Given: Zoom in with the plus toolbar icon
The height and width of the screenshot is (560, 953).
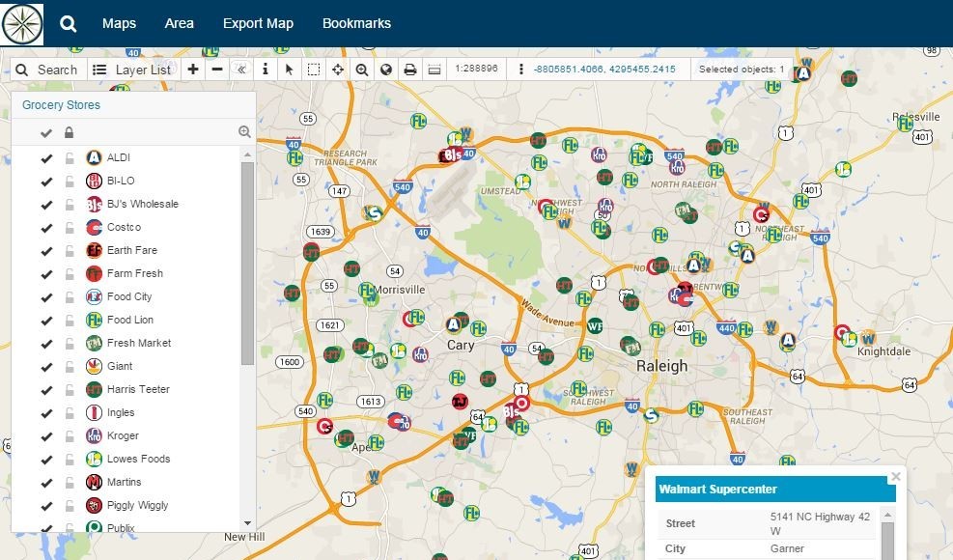Looking at the screenshot, I should (x=193, y=70).
